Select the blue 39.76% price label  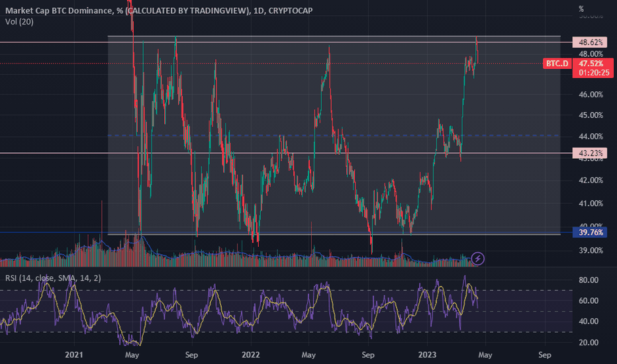tap(590, 232)
